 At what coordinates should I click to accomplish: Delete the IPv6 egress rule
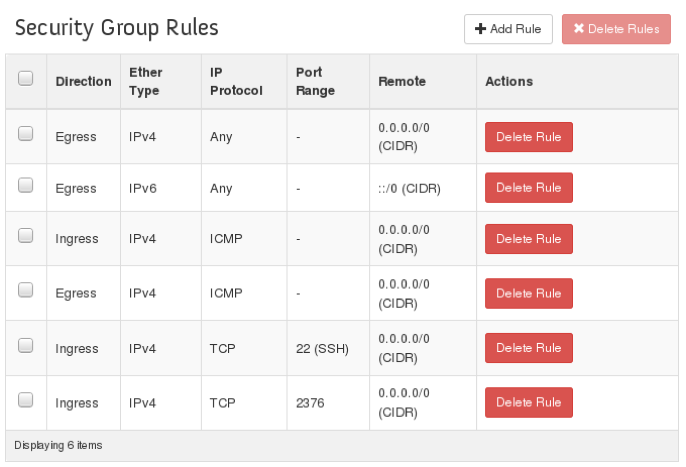point(528,188)
